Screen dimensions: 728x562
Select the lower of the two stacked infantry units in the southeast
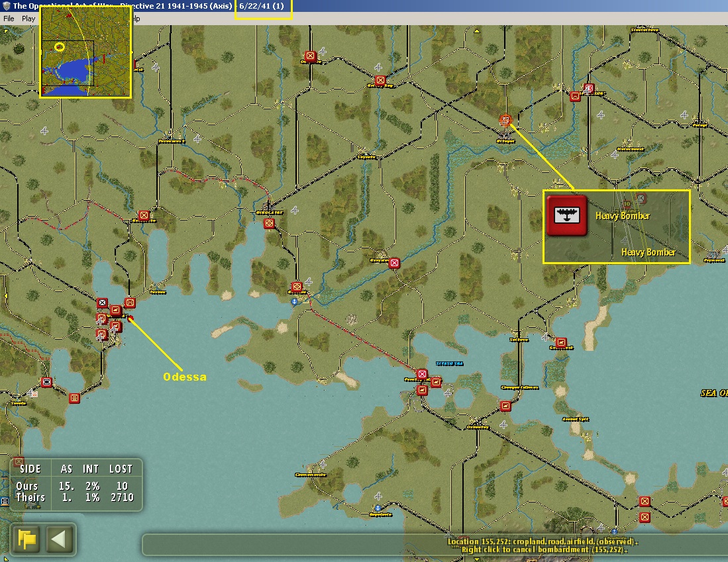tap(645, 517)
